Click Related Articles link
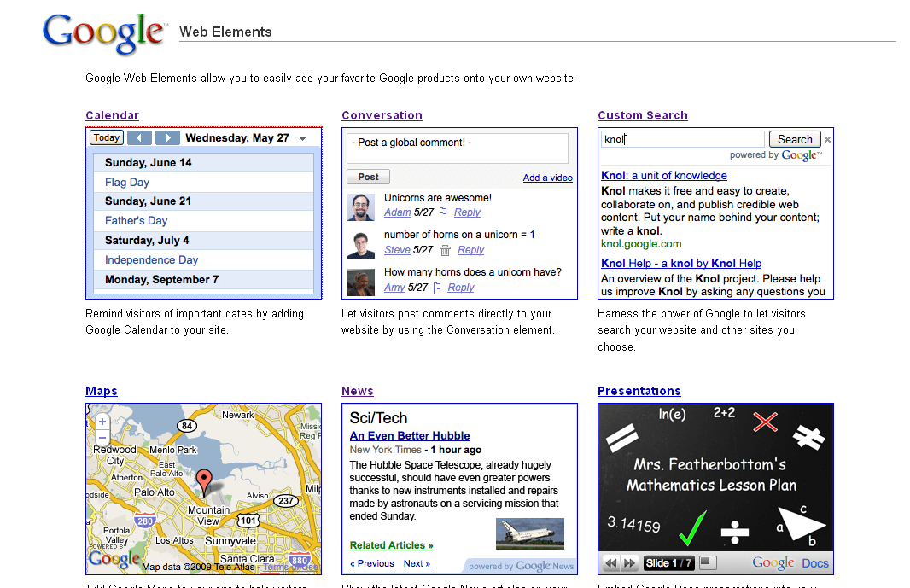 [391, 545]
